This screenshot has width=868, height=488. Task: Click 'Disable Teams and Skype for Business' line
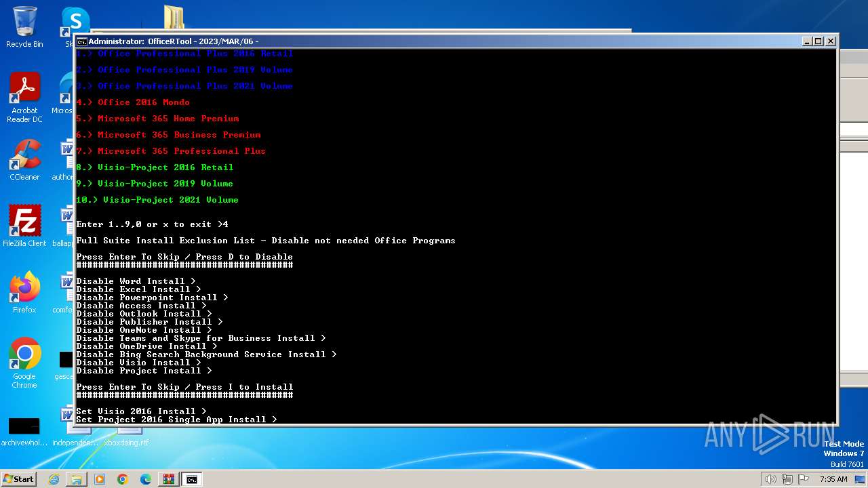pyautogui.click(x=201, y=338)
